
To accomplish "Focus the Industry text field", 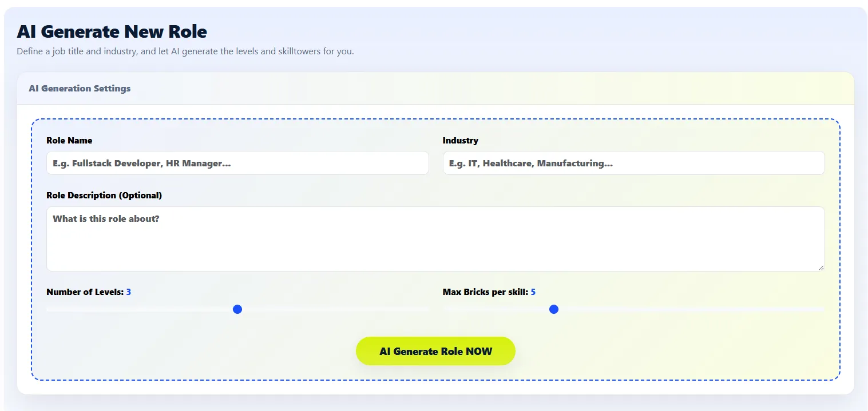I will 633,163.
